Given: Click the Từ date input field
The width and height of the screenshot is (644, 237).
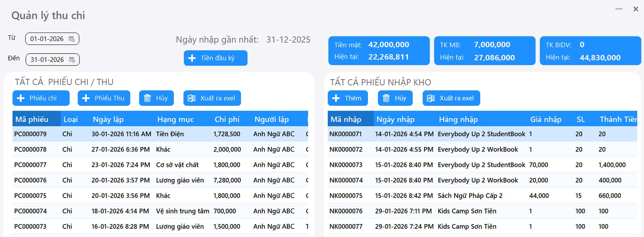Looking at the screenshot, I should pos(46,39).
